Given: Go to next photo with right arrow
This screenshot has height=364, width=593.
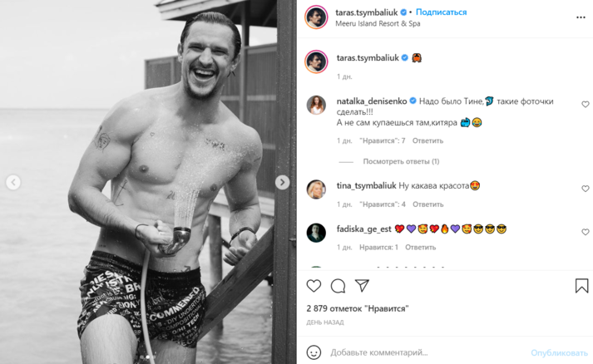Looking at the screenshot, I should coord(283,182).
